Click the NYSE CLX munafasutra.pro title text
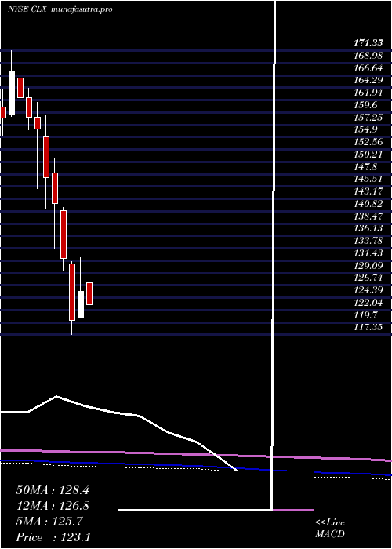Screen dimensions: 392x549 tap(60, 9)
